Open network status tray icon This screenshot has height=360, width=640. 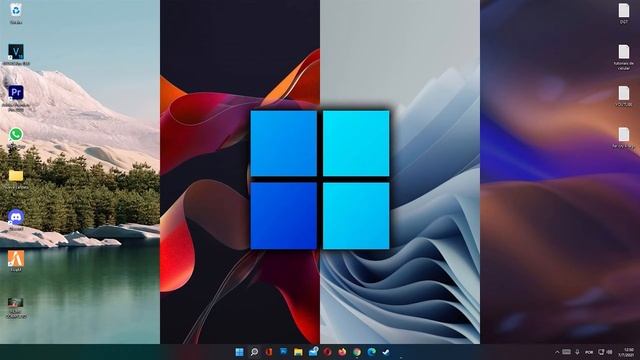point(601,352)
